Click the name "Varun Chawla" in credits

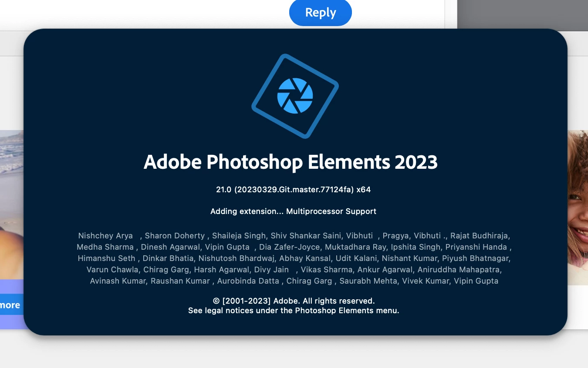pyautogui.click(x=112, y=270)
